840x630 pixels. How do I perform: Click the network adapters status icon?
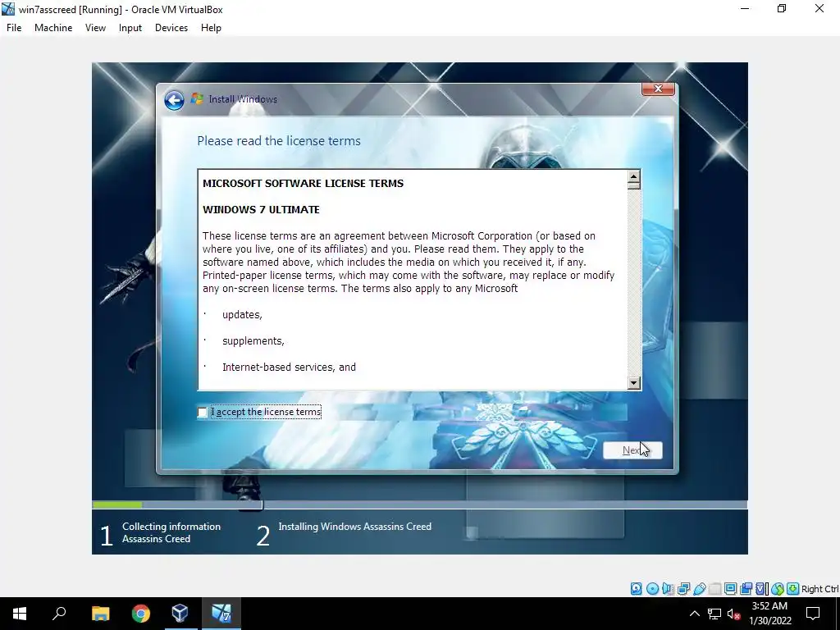[683, 589]
